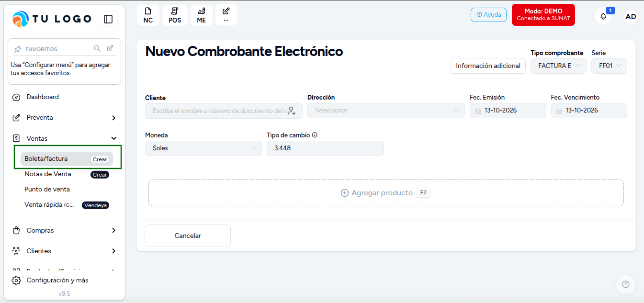Image resolution: width=644 pixels, height=303 pixels.
Task: Click the round help question mark icon
Action: (x=626, y=284)
